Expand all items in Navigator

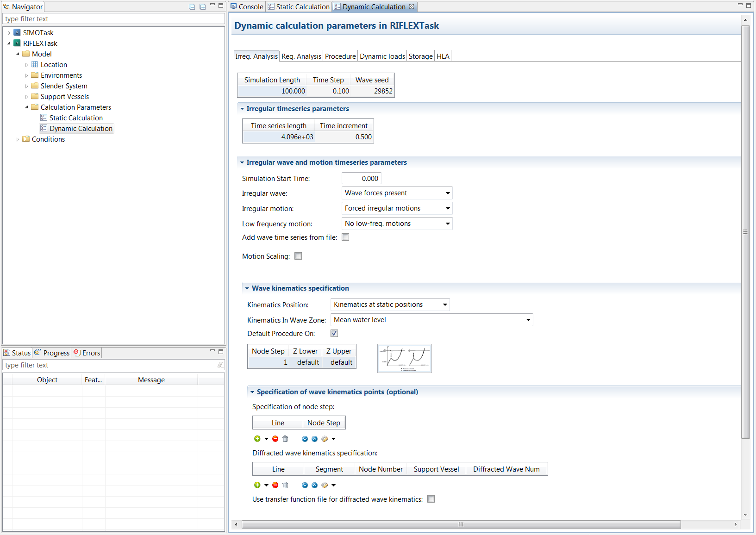point(203,6)
